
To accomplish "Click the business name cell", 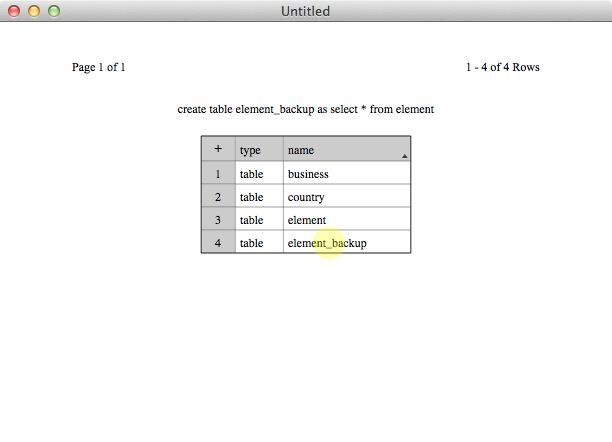I will [347, 173].
